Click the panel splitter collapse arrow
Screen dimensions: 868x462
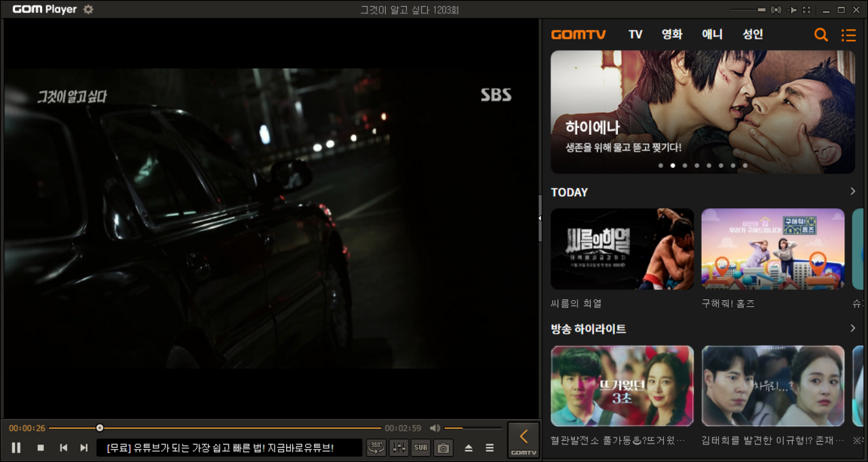pos(540,218)
